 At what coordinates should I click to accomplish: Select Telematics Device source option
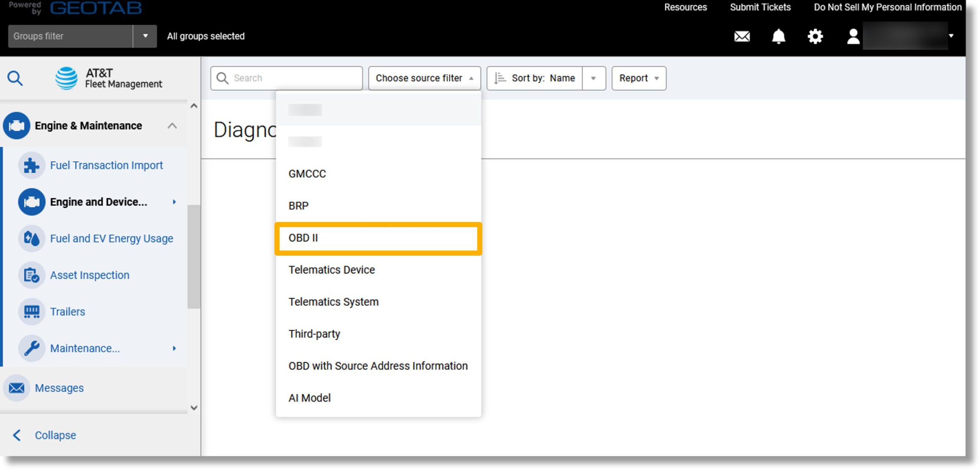(x=378, y=270)
